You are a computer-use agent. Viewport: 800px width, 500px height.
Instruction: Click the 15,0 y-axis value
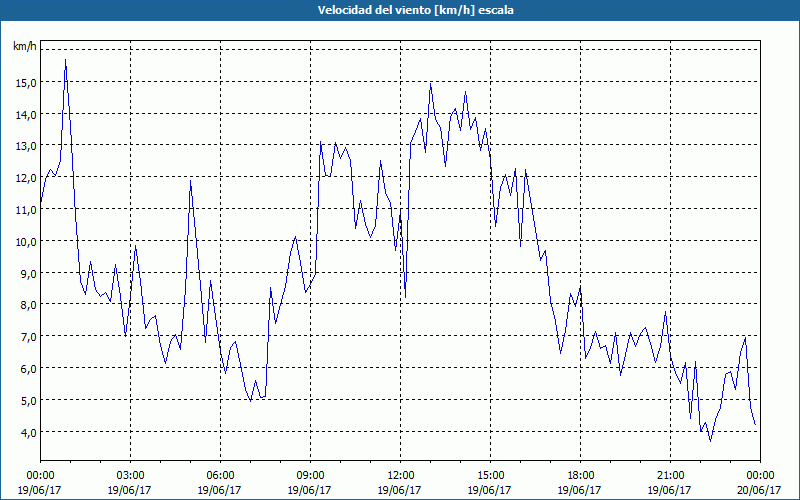[x=26, y=83]
